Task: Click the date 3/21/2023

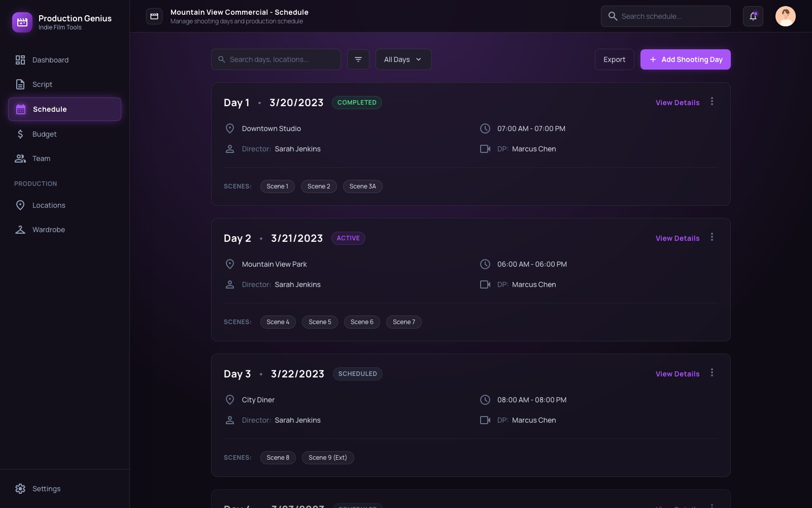Action: point(297,238)
